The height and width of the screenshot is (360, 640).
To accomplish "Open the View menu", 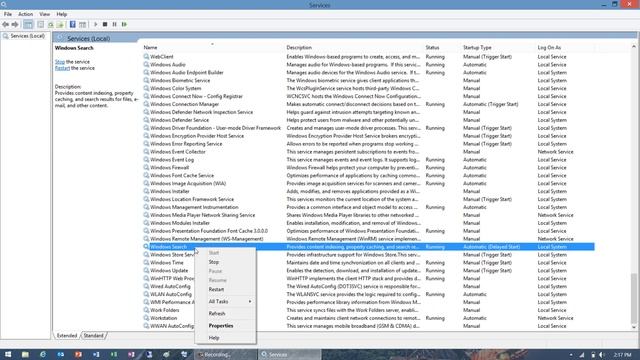I will pyautogui.click(x=44, y=14).
